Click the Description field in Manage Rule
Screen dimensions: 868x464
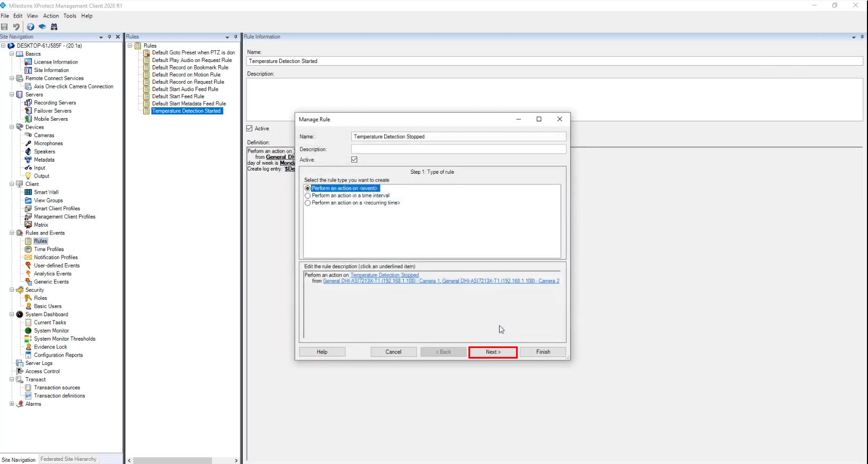(x=458, y=149)
